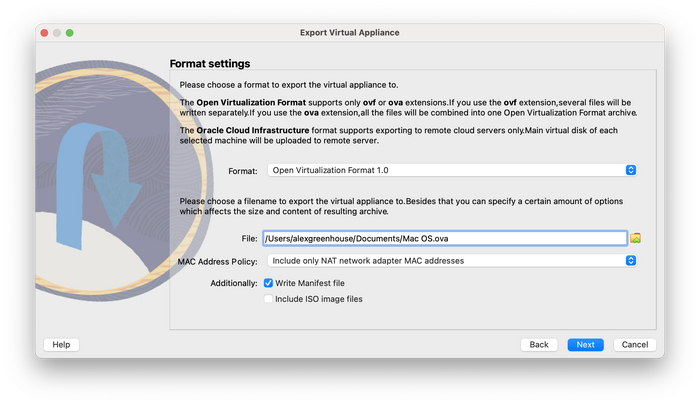Go Back to the previous step

[539, 345]
